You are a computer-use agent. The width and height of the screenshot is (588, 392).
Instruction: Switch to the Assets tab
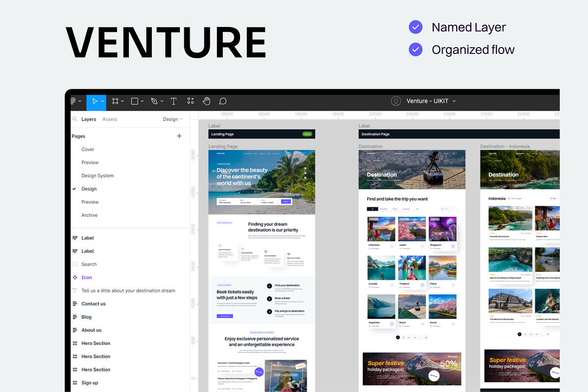click(110, 119)
